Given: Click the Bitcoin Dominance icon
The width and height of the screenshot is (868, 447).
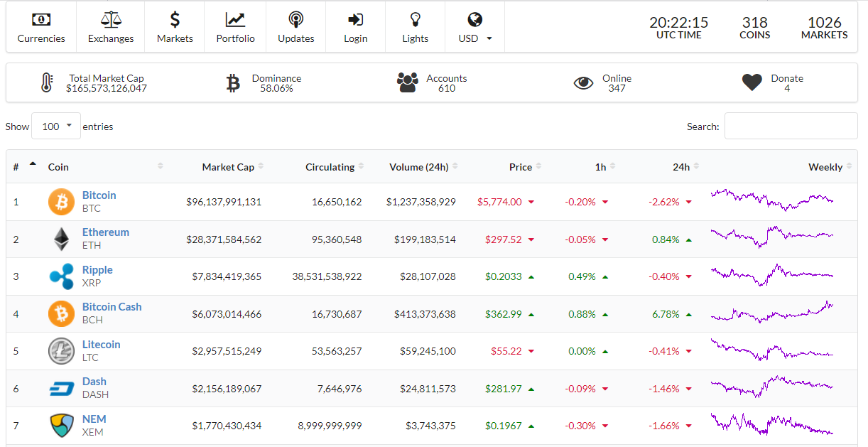Looking at the screenshot, I should (x=233, y=83).
